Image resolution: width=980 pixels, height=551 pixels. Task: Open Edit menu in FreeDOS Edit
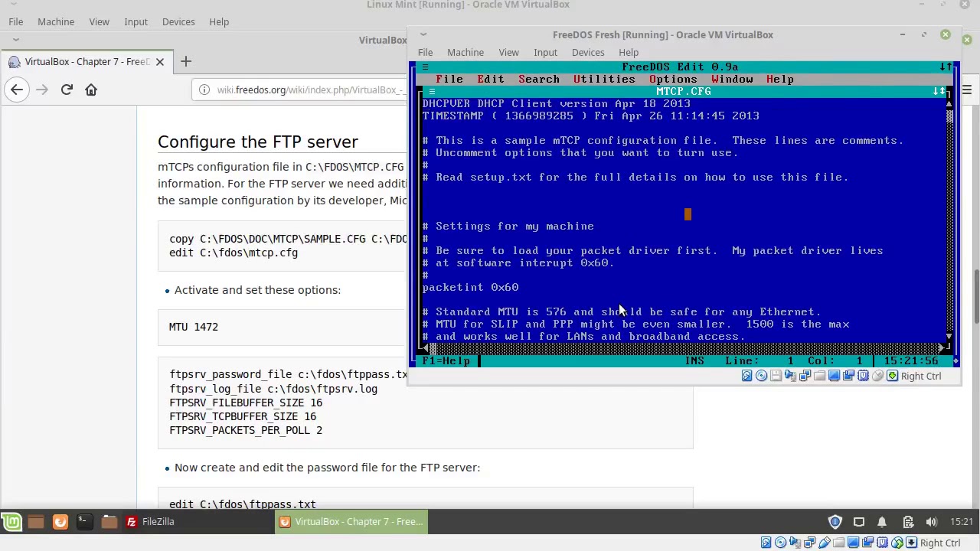coord(491,79)
